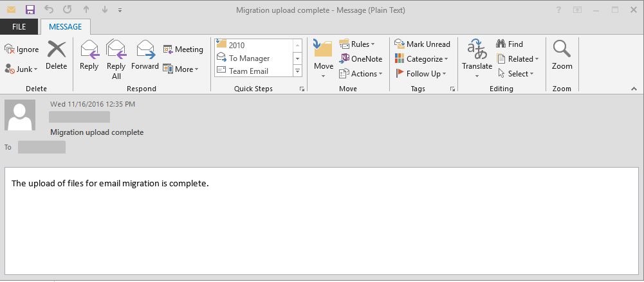Viewport: 644px width, 282px height.
Task: Send message to OneNote
Action: click(x=361, y=59)
